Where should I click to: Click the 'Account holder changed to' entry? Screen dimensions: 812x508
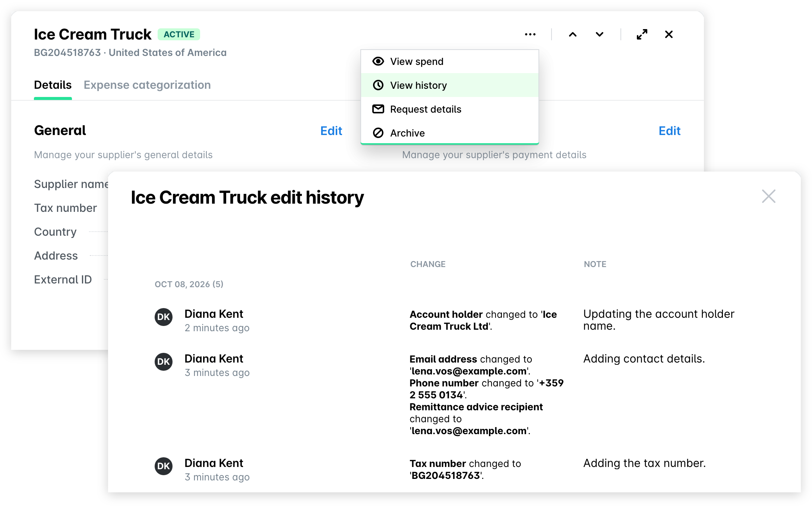point(483,320)
